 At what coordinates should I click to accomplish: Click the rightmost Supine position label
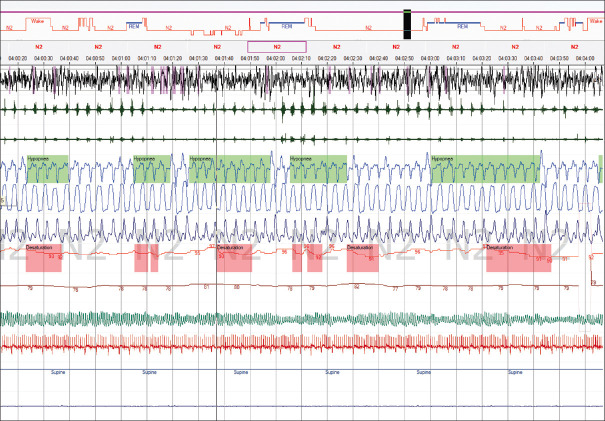point(515,372)
